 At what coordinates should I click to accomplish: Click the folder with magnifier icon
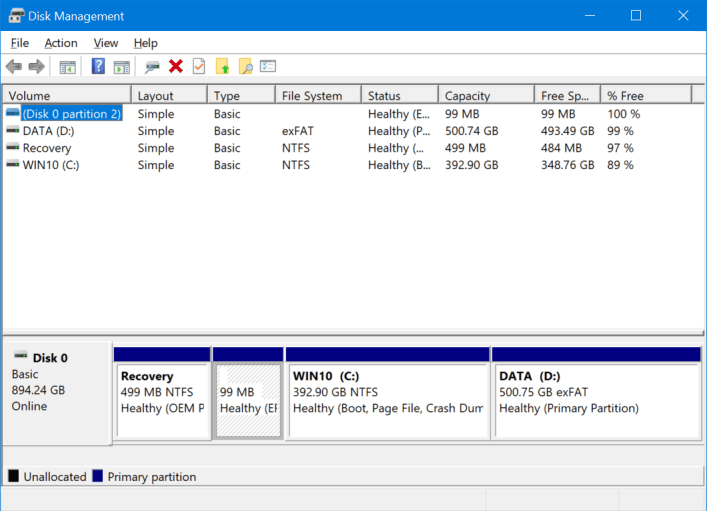(x=246, y=66)
